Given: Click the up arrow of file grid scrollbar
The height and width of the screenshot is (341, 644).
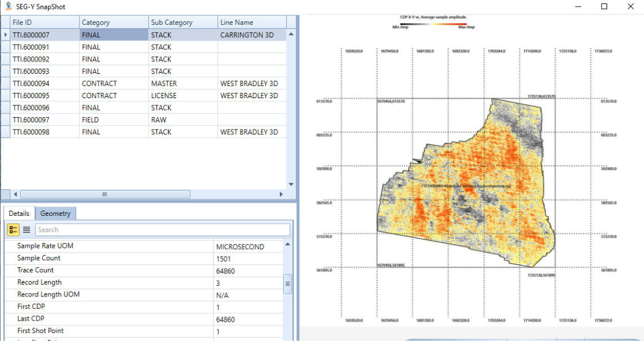Looking at the screenshot, I should pos(291,34).
